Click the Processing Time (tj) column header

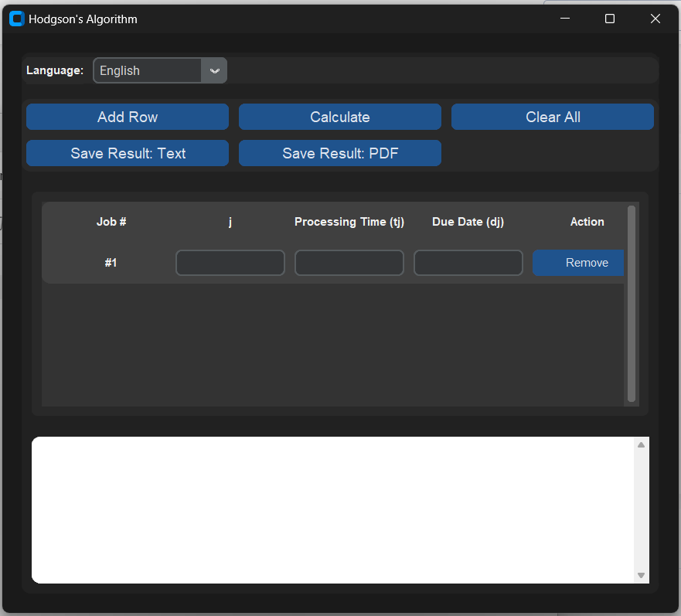(x=349, y=222)
